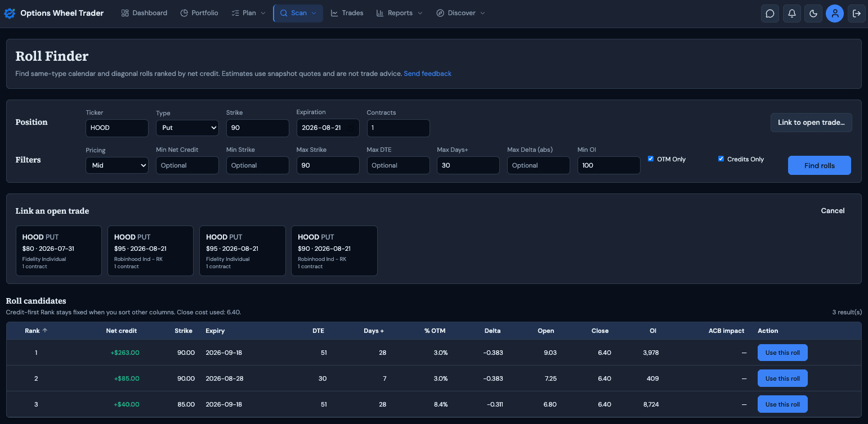The image size is (868, 424).
Task: Click the Max Strike field
Action: (x=328, y=165)
